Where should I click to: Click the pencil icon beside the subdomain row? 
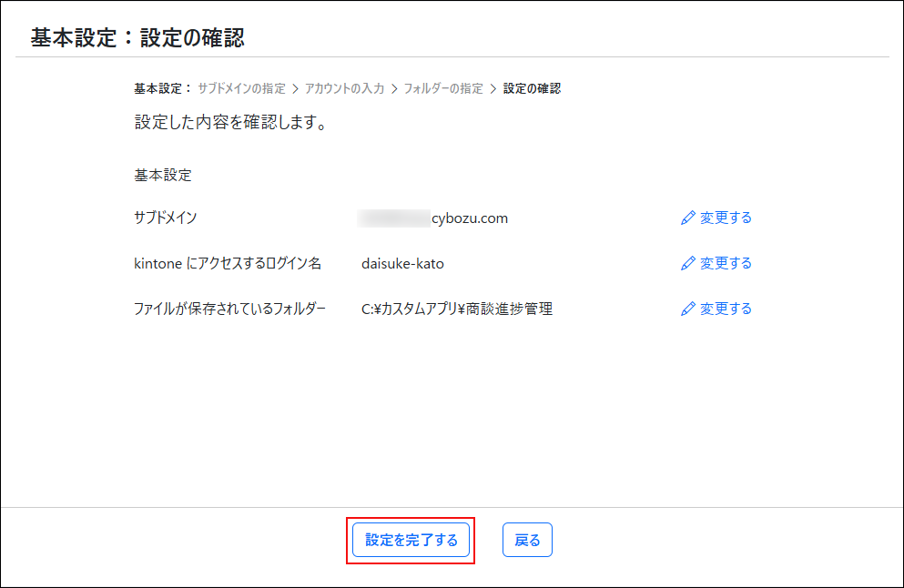[688, 218]
